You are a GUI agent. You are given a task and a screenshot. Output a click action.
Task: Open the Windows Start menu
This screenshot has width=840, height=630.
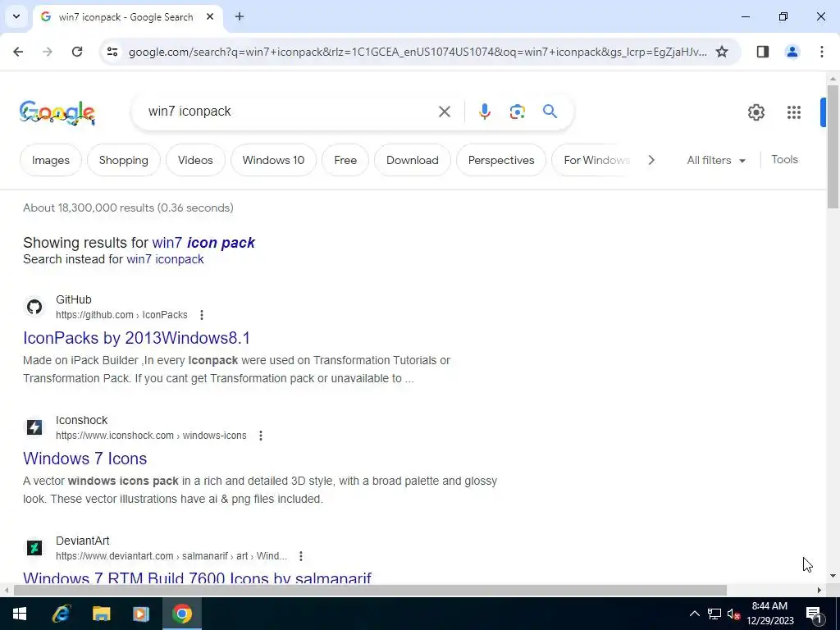point(20,614)
